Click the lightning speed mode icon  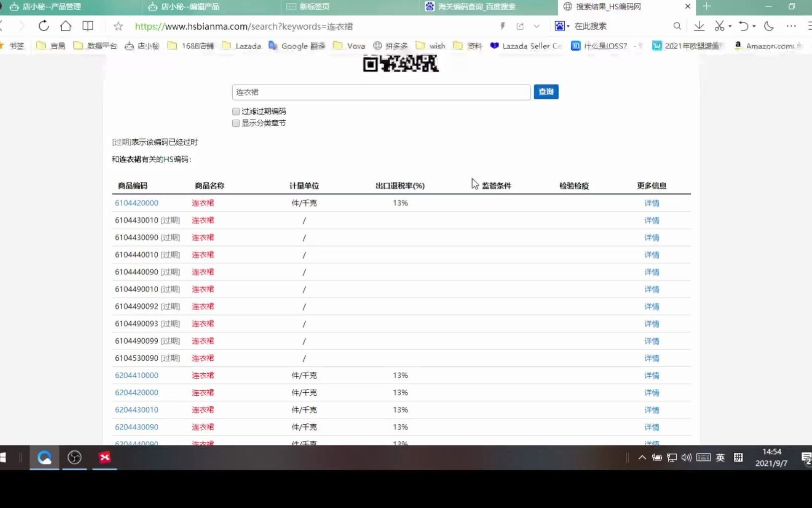tap(502, 26)
